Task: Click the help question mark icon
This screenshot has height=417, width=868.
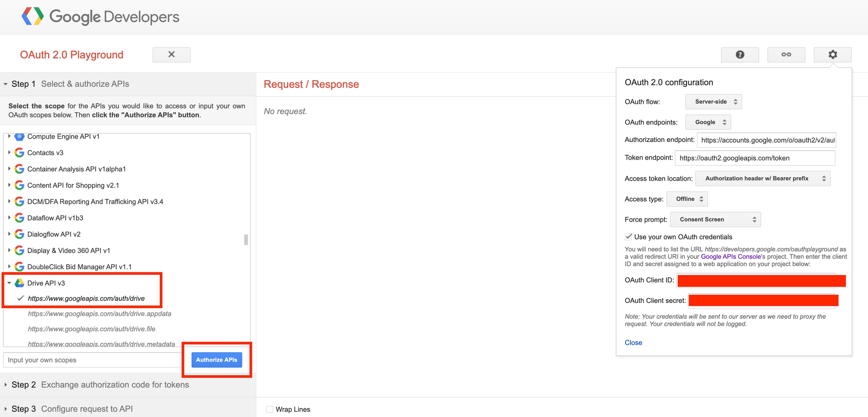Action: 740,55
